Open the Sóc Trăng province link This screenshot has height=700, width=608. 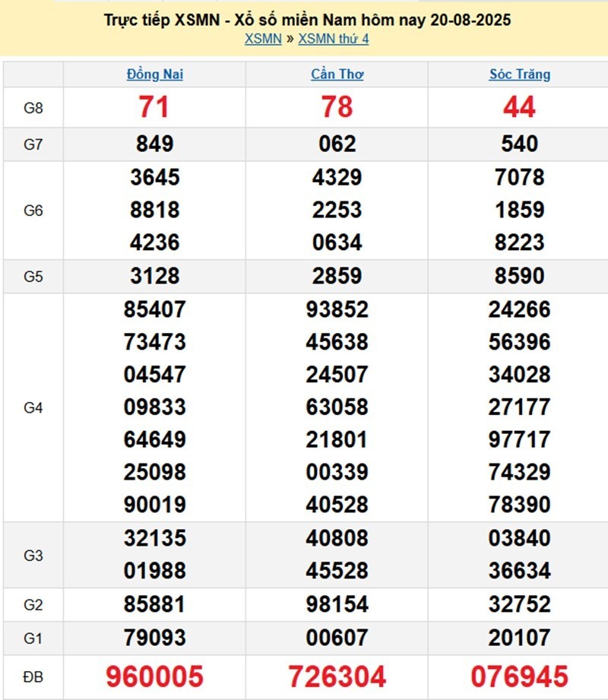pyautogui.click(x=519, y=74)
